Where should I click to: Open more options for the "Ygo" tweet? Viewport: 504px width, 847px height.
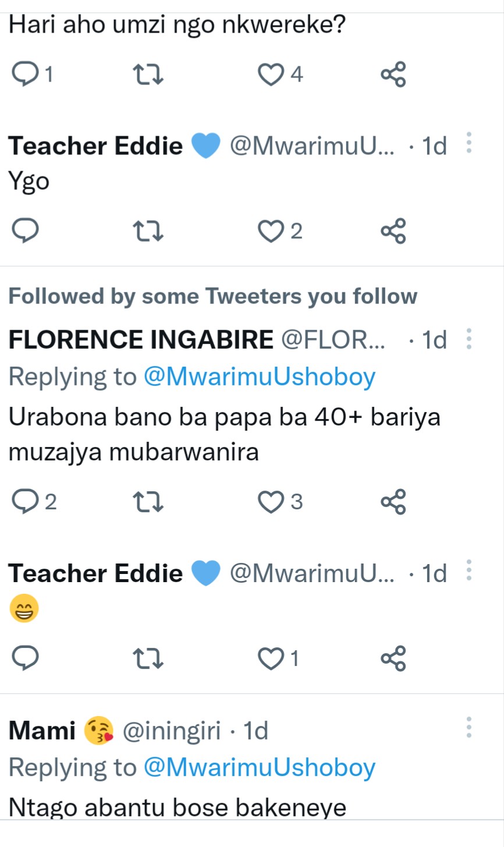[x=469, y=143]
